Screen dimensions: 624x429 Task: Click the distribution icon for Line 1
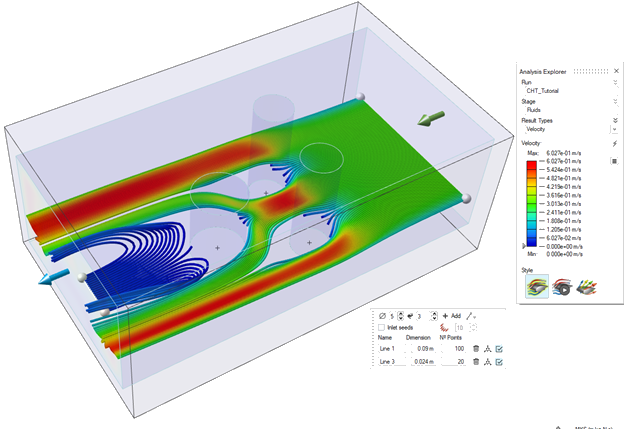coord(486,348)
